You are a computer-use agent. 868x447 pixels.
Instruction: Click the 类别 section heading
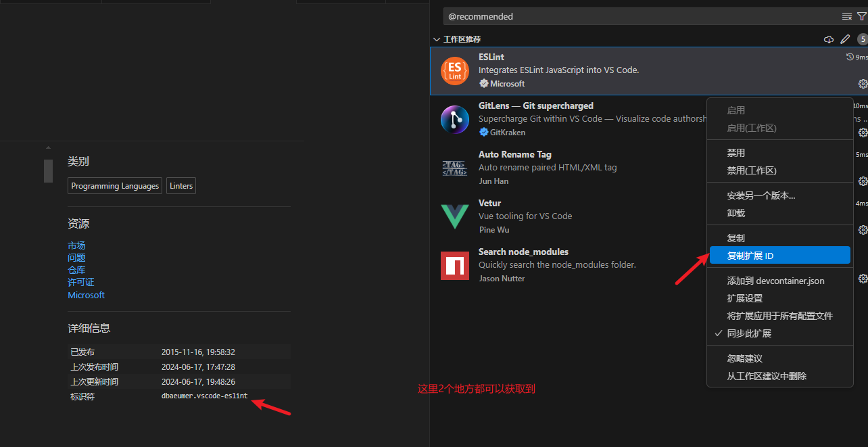coord(78,161)
